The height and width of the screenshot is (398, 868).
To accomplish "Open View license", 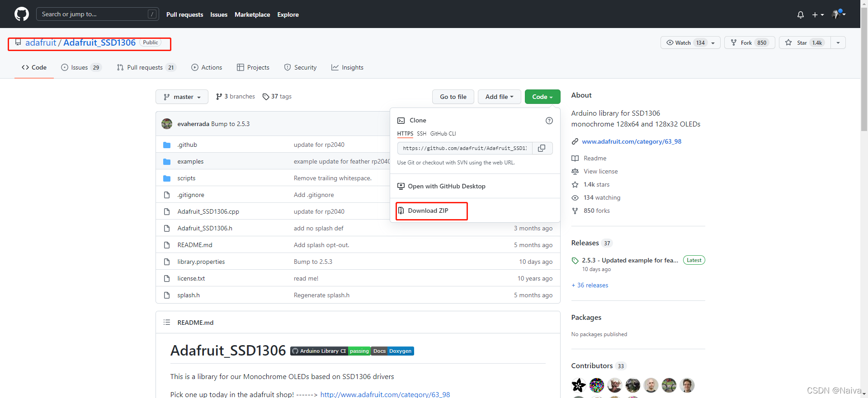I will [594, 171].
